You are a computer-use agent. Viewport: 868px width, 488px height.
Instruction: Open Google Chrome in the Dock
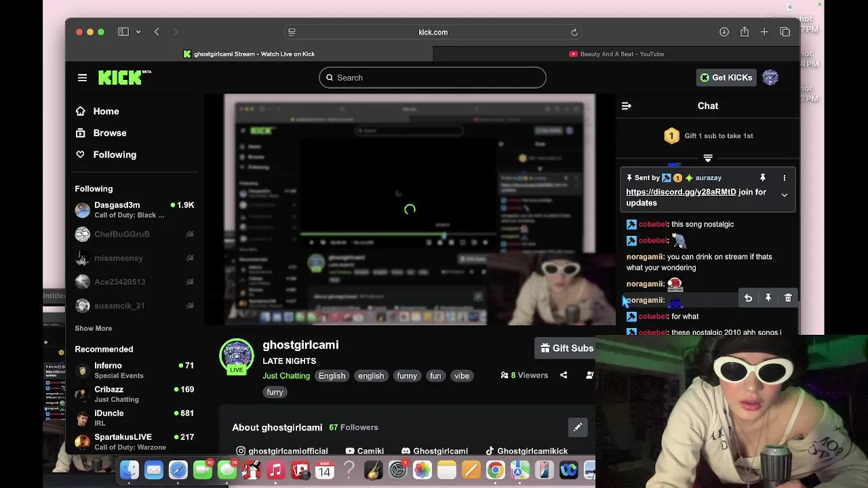point(495,470)
